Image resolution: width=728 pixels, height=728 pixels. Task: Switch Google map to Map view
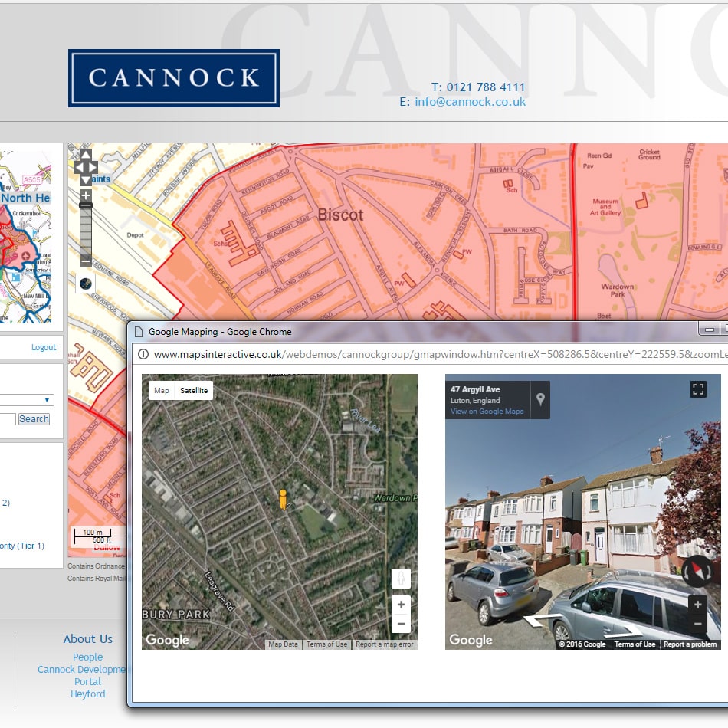click(161, 391)
